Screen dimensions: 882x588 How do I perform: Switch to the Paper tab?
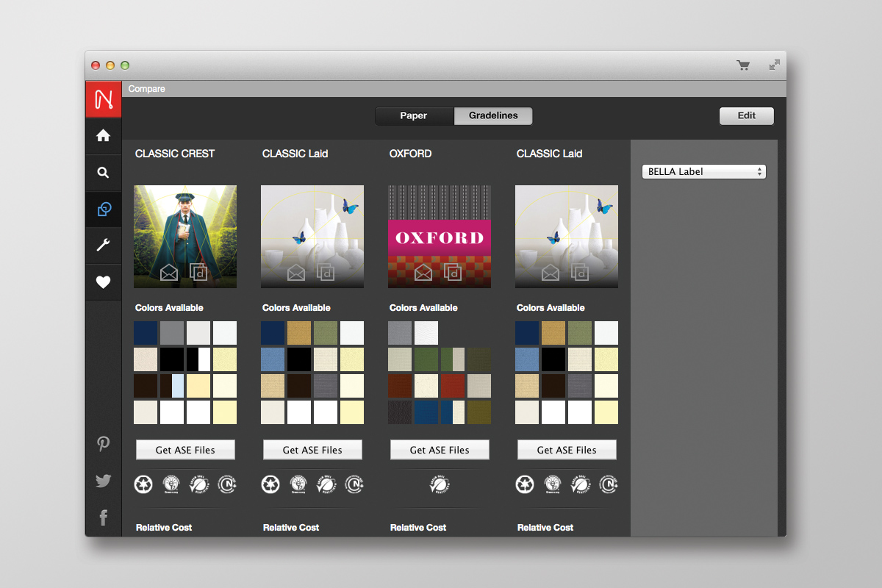(414, 116)
